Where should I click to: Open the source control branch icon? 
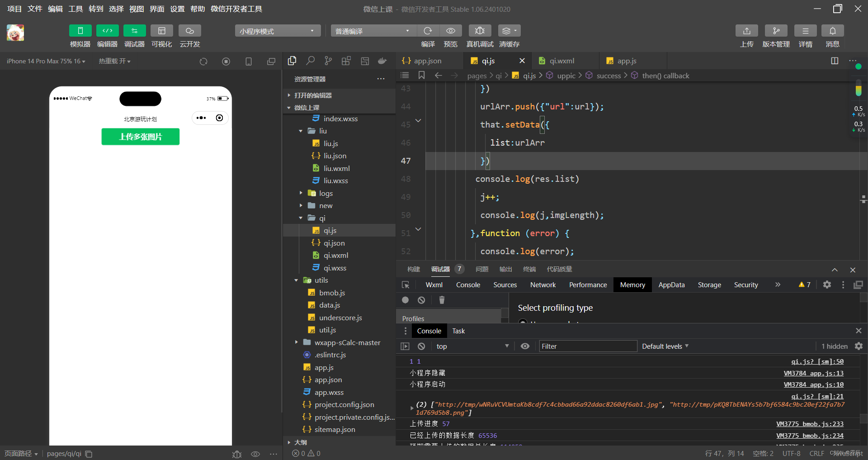(328, 61)
